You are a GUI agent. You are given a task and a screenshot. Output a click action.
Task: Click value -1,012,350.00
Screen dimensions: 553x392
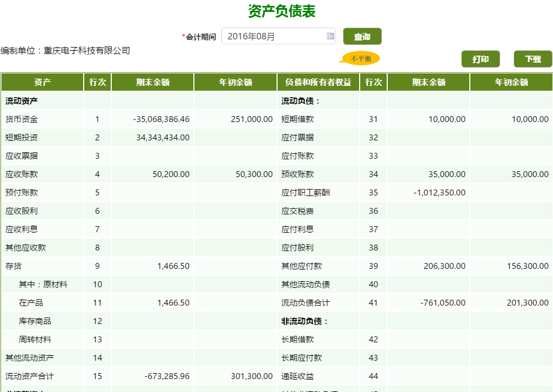click(440, 192)
